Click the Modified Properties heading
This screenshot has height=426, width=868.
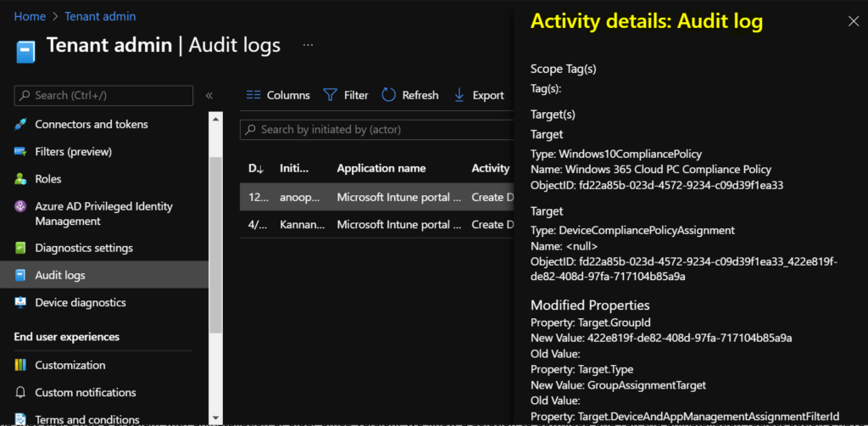point(590,305)
